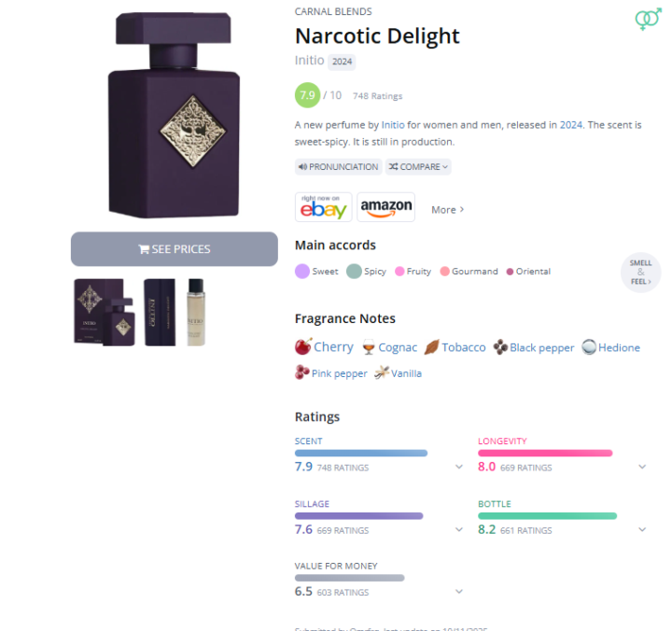Click the More shops link

(x=447, y=210)
